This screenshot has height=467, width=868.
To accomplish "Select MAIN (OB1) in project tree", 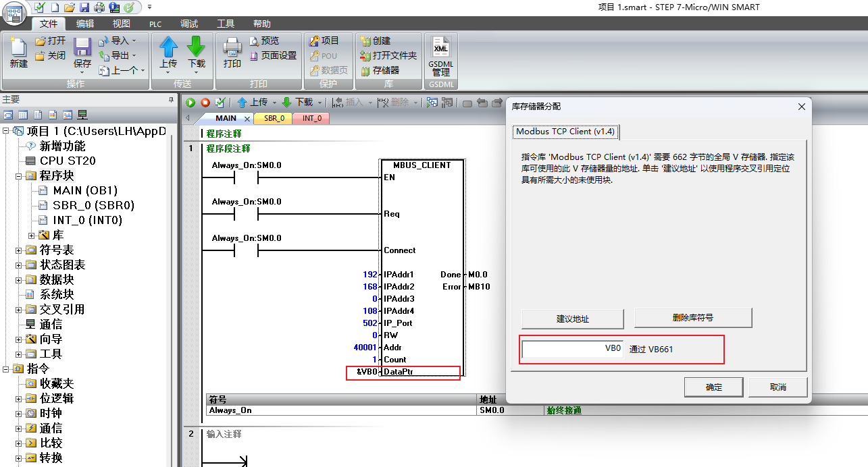I will [x=84, y=190].
